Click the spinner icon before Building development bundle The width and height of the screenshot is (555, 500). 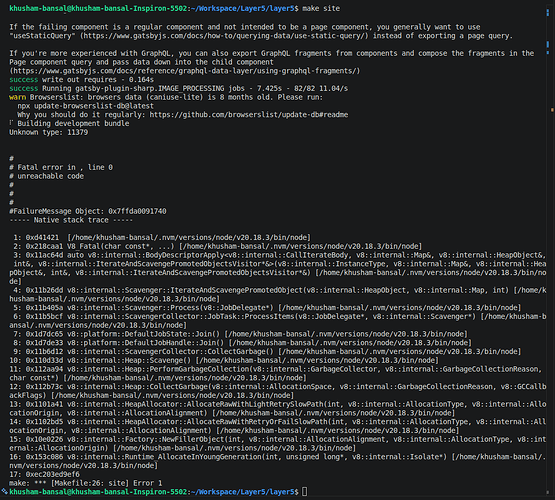coord(11,123)
